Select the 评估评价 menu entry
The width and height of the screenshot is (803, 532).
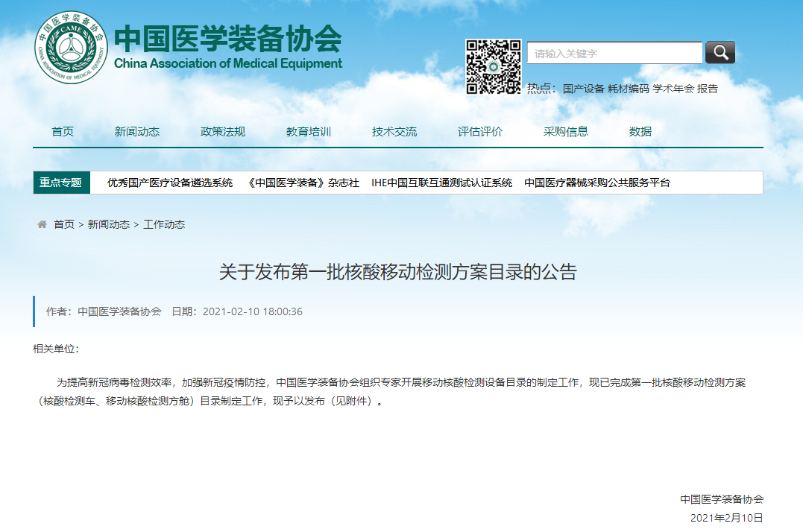point(481,131)
